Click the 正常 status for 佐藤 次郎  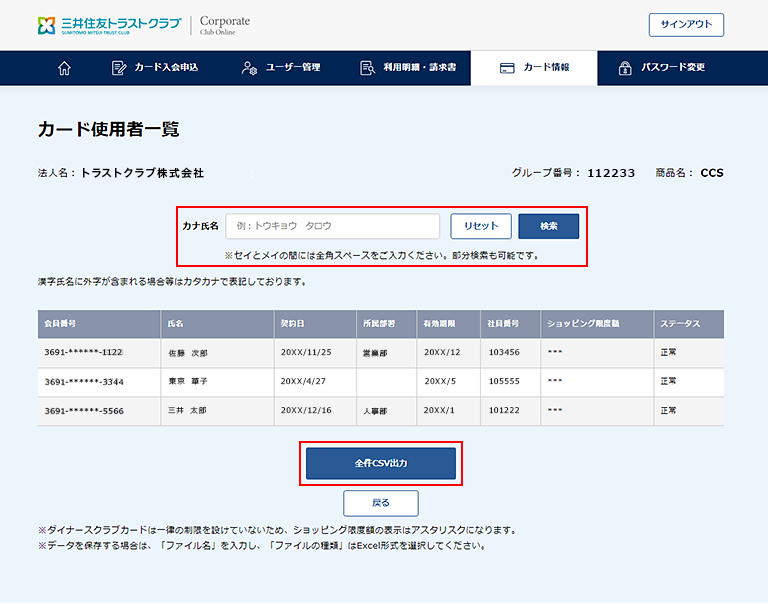tap(668, 352)
